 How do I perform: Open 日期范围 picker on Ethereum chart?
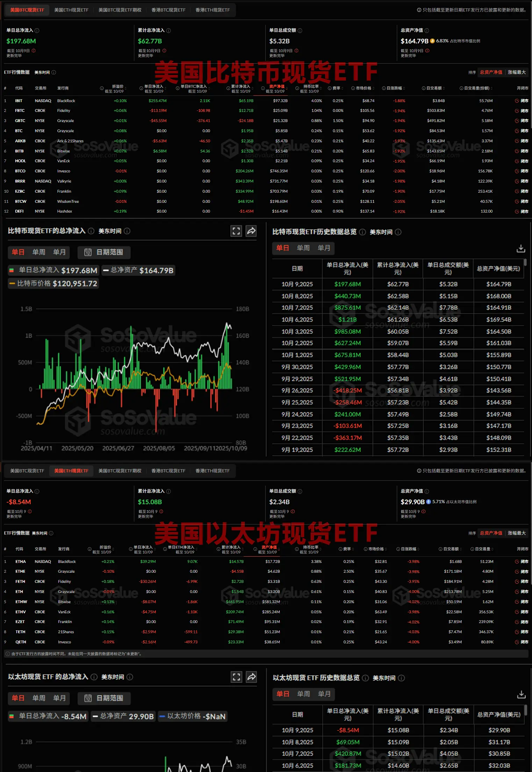(x=104, y=698)
